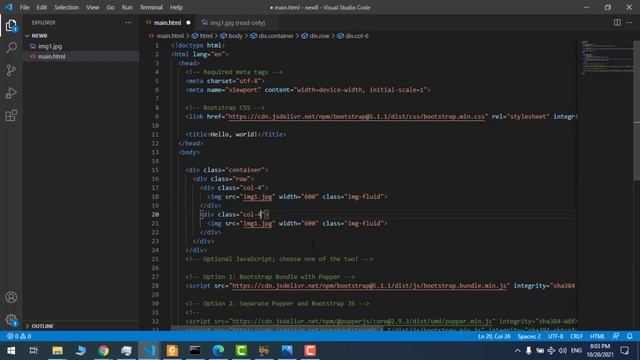The height and width of the screenshot is (360, 640).
Task: Open editor More Actions ellipsis
Action: (x=629, y=22)
